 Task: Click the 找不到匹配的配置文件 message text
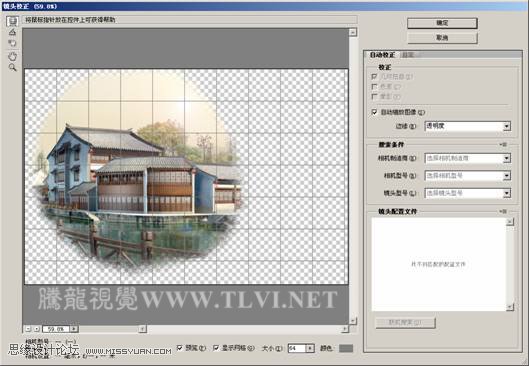[x=438, y=264]
